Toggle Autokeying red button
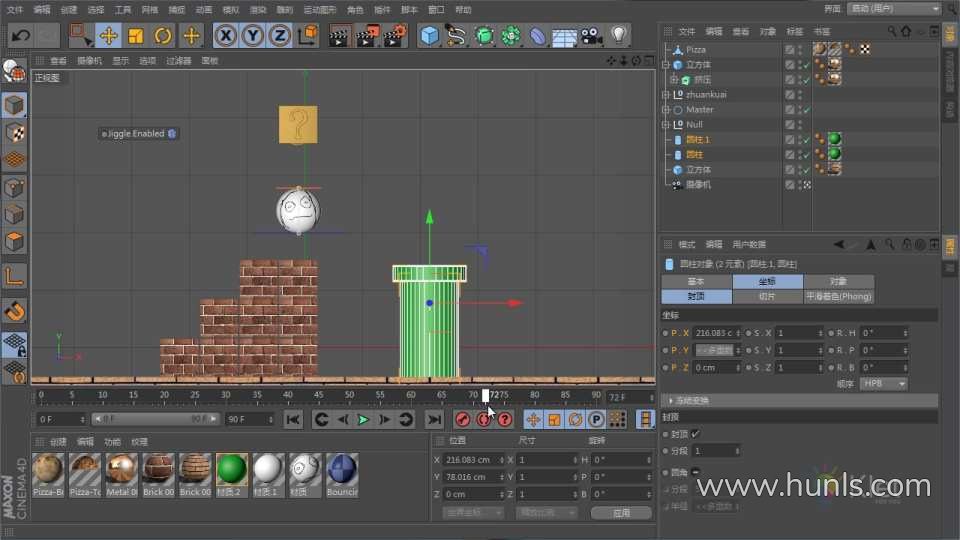 pos(484,419)
